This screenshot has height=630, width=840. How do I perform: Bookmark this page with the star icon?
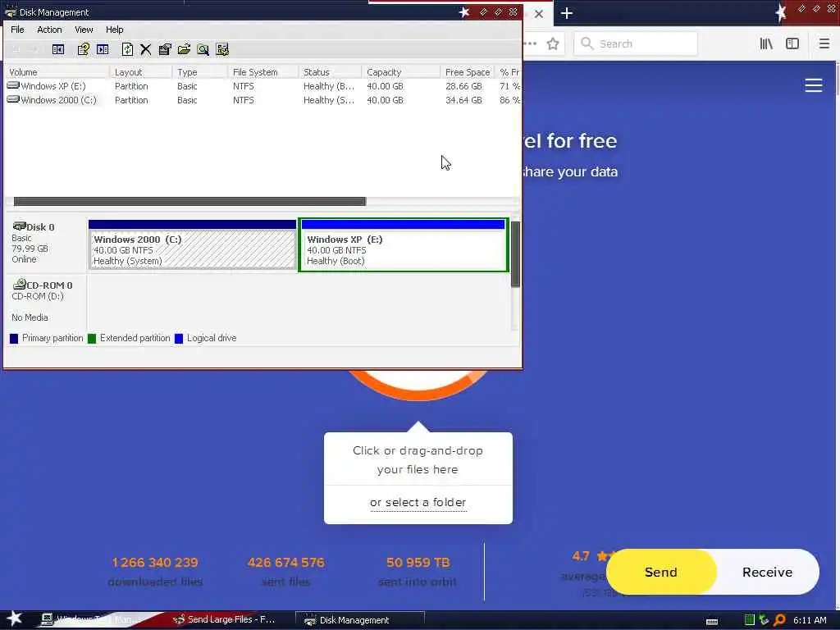tap(553, 43)
